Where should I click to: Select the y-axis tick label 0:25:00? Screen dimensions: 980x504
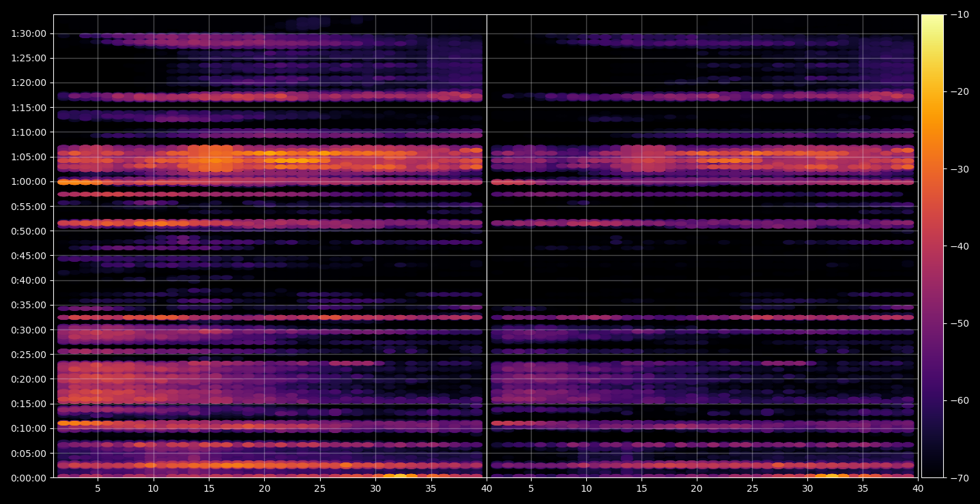28,355
